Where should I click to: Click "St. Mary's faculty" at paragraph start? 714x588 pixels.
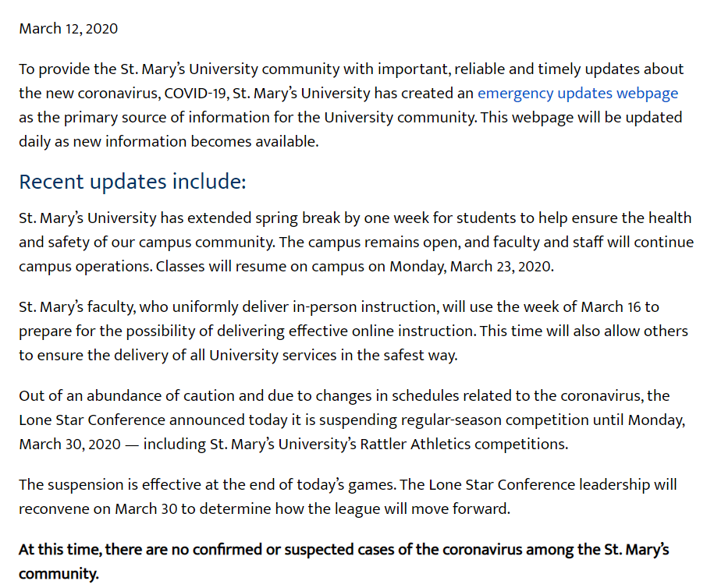click(x=73, y=306)
